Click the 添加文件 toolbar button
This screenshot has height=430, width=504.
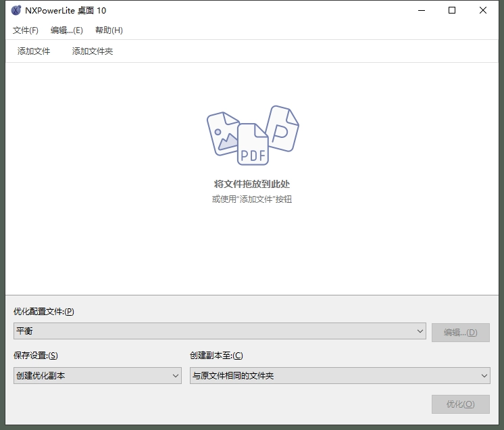34,51
